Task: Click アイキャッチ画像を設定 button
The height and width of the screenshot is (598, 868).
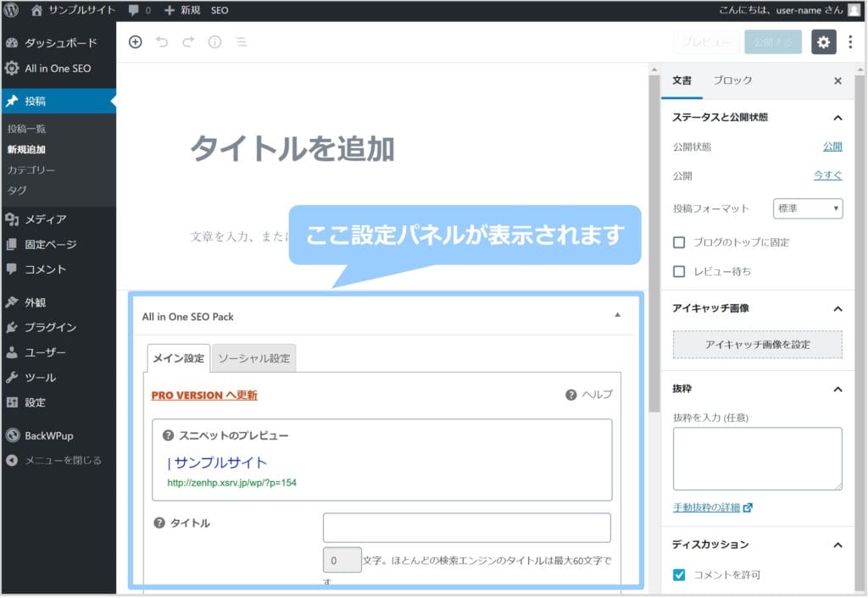Action: 758,345
